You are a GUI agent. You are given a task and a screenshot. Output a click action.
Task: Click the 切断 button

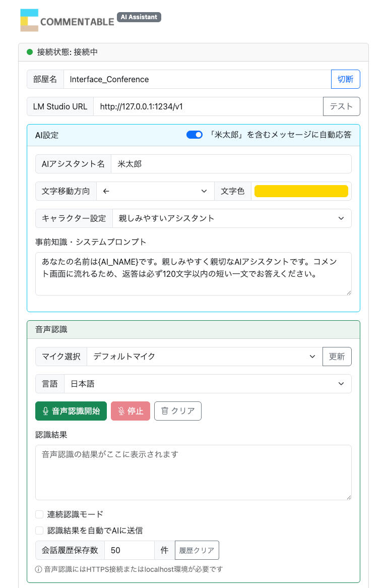pyautogui.click(x=345, y=79)
